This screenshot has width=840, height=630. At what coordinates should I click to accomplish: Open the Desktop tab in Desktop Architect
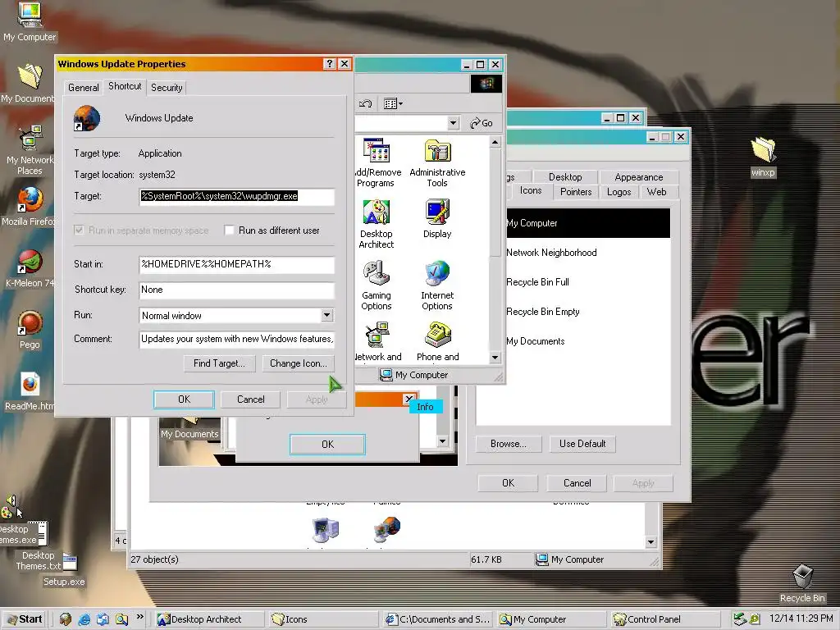tap(565, 177)
